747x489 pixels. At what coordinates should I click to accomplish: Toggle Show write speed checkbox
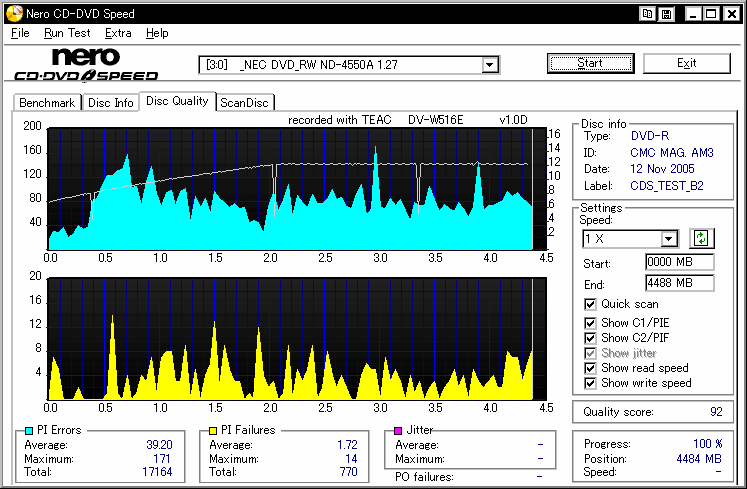[590, 383]
